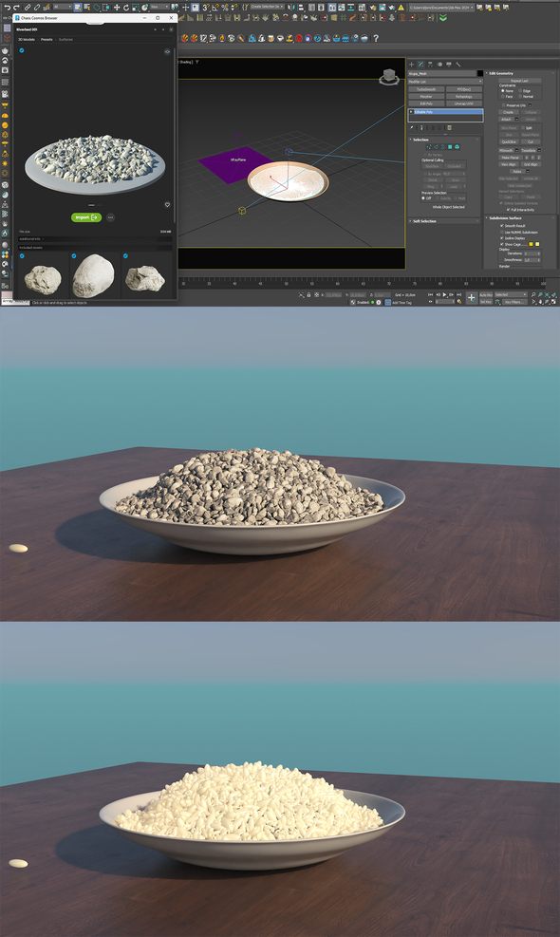560x937 pixels.
Task: Click the Attach button in Edit Geometry
Action: click(x=506, y=119)
